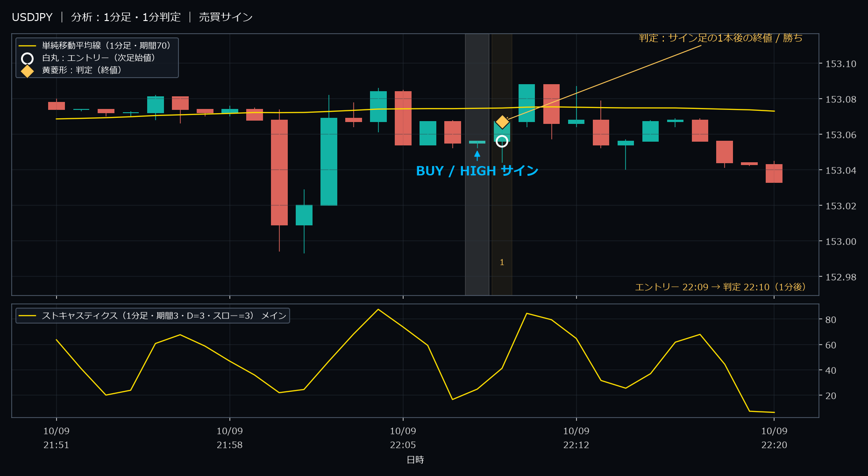Click the stochastic axis label 40
The image size is (868, 476).
pos(831,370)
